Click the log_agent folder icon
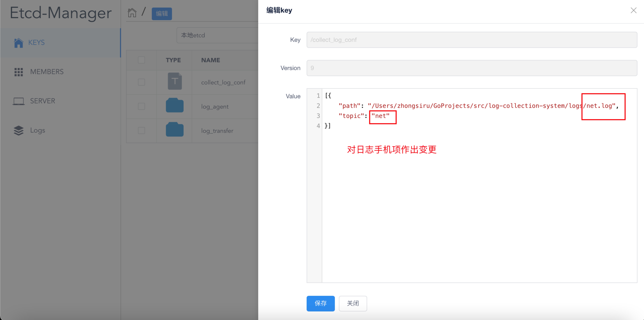Screen dimensions: 644x320 [x=175, y=105]
